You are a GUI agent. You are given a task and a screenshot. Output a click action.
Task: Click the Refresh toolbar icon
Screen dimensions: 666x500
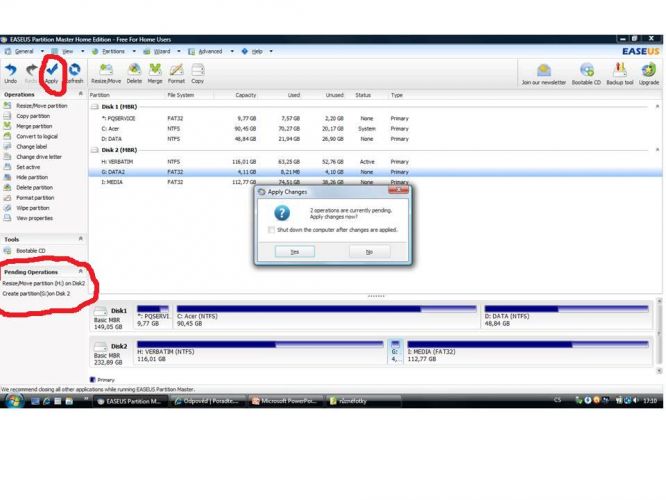click(x=75, y=73)
